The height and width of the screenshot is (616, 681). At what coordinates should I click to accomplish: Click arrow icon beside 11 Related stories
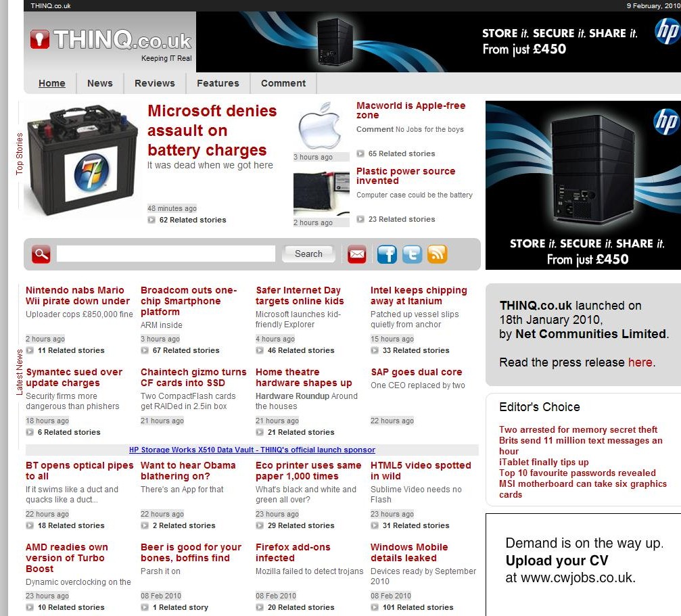30,350
